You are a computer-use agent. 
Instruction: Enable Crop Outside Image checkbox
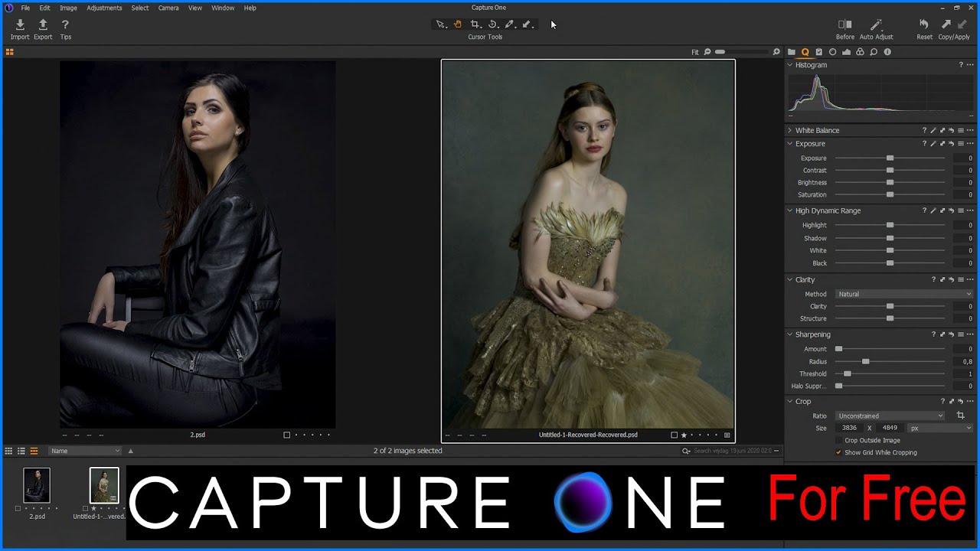[838, 440]
